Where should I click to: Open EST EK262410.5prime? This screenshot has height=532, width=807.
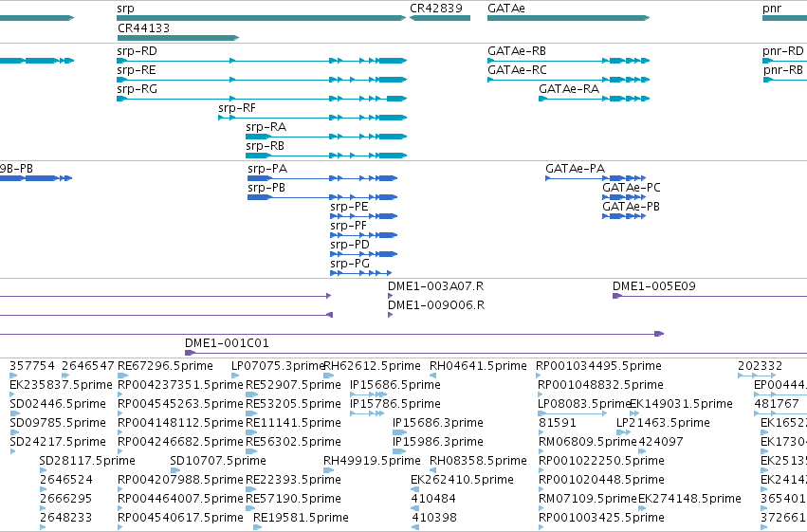pos(462,481)
